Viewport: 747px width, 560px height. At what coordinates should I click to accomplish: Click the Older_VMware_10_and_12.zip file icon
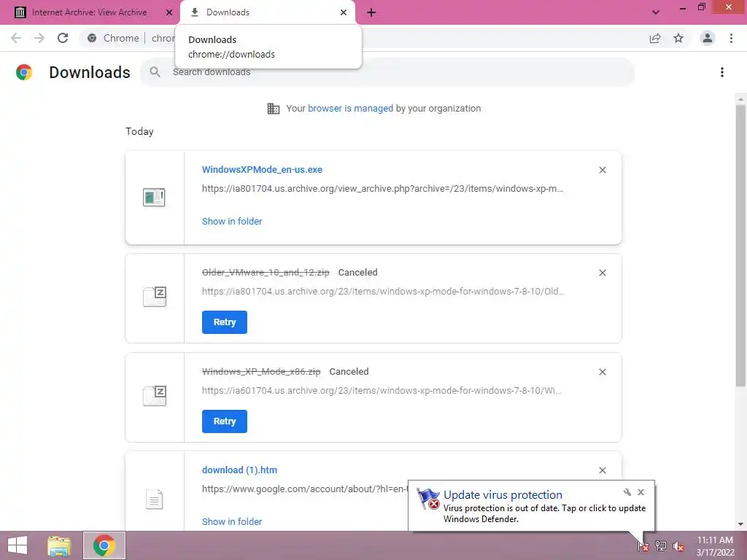click(155, 297)
